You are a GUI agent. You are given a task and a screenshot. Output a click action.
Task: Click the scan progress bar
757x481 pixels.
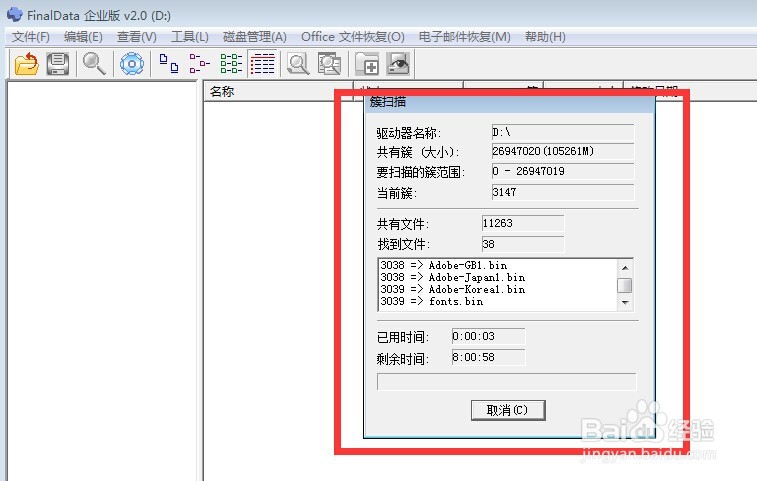tap(506, 382)
